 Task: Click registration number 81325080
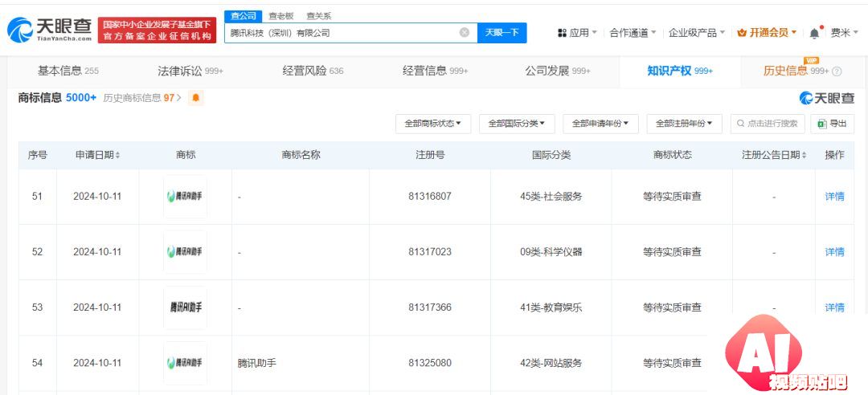click(x=429, y=363)
